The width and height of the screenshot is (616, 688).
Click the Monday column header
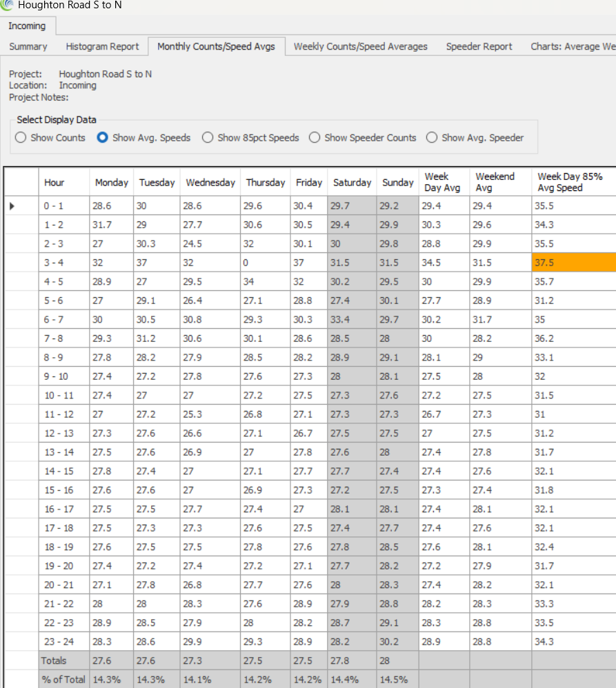(111, 183)
